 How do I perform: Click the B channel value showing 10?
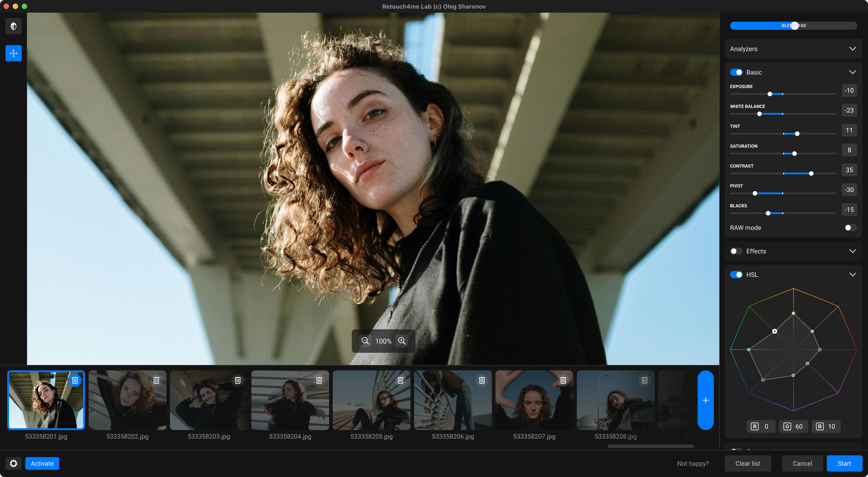coord(826,426)
